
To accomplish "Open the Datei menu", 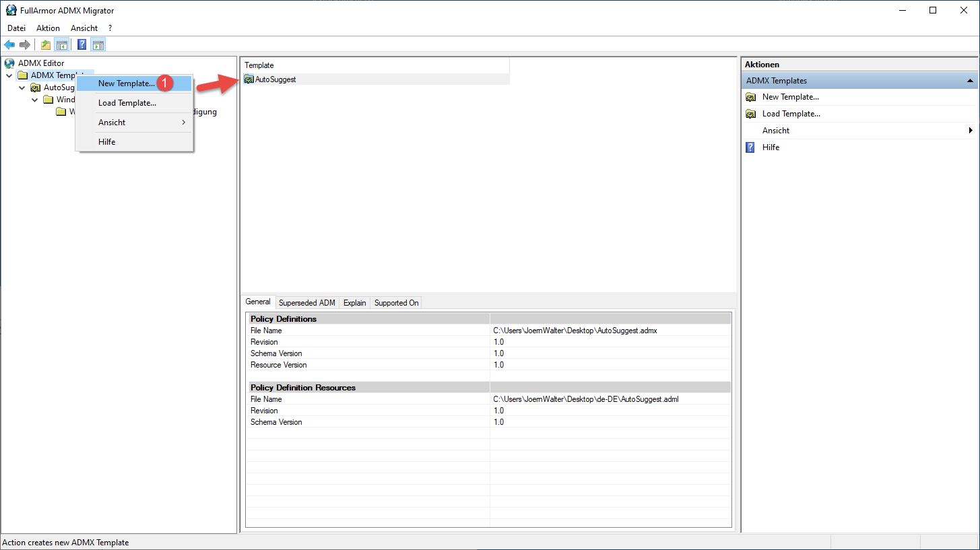I will tap(16, 28).
